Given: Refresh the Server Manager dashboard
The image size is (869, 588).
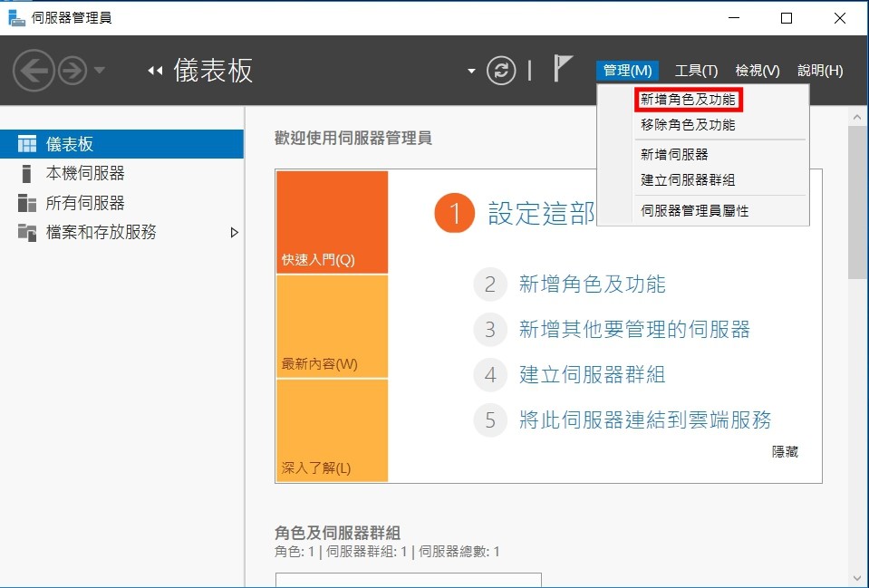Looking at the screenshot, I should [501, 71].
